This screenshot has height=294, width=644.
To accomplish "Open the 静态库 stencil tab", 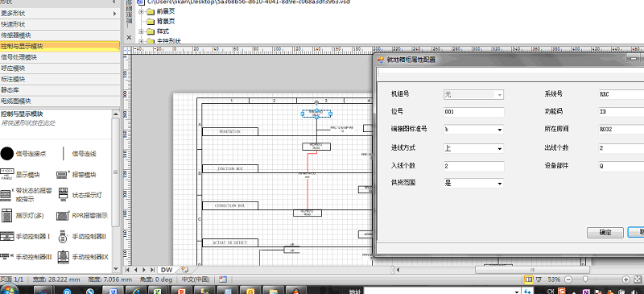I will 60,90.
